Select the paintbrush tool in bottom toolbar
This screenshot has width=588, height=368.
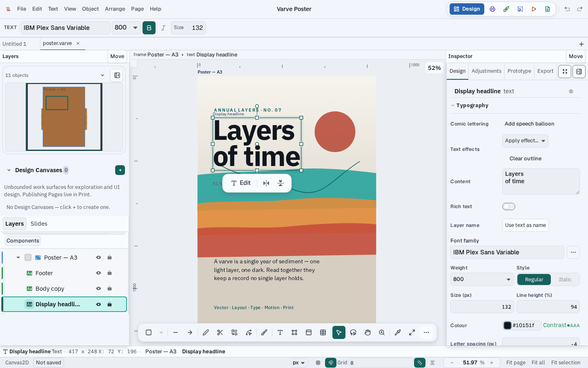[x=264, y=332]
